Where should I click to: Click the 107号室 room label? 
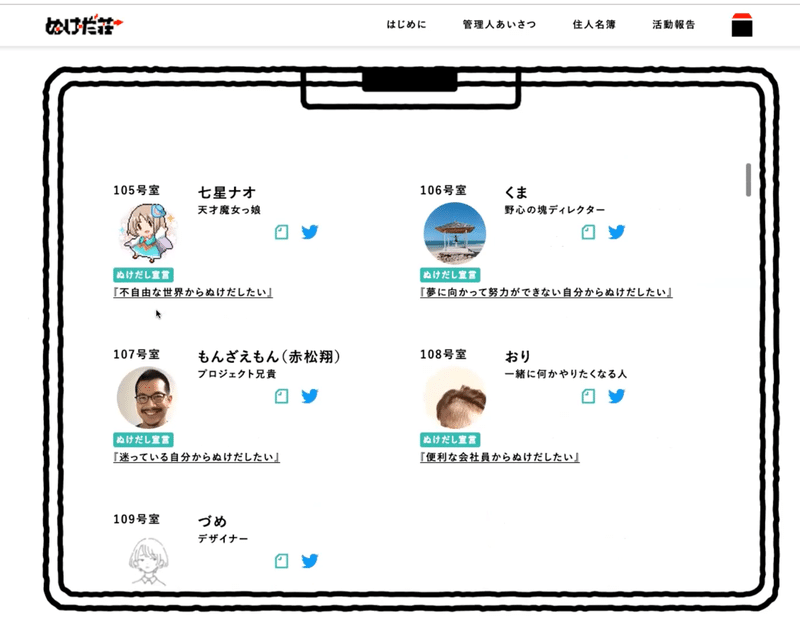tap(136, 355)
